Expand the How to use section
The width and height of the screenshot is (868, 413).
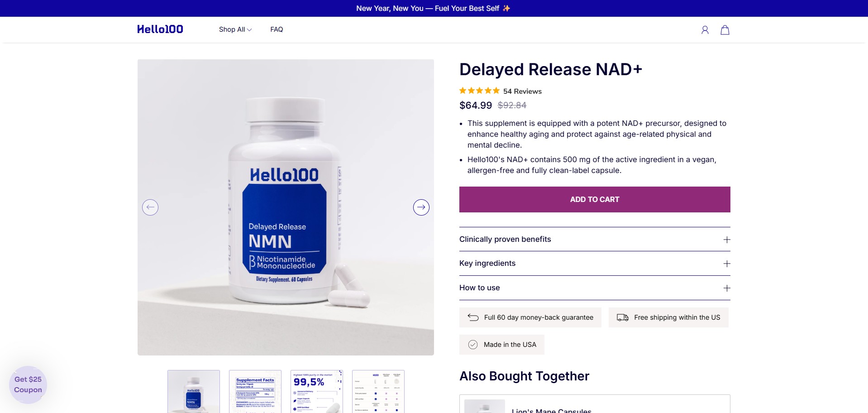coord(595,288)
